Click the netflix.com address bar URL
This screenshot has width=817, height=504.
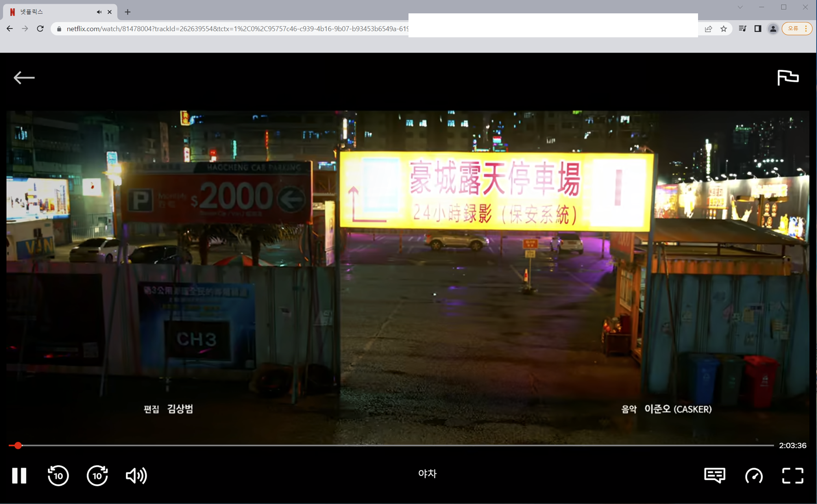(x=237, y=29)
